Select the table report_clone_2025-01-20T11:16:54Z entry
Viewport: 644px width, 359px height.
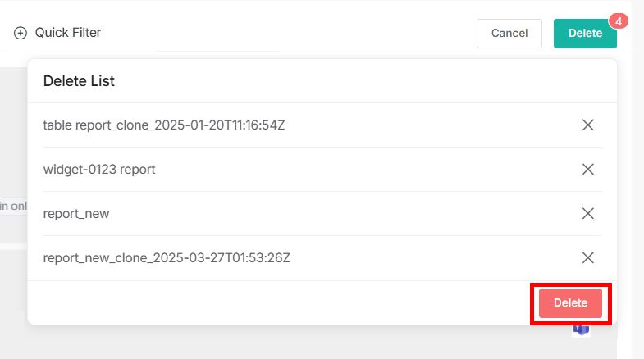click(164, 125)
